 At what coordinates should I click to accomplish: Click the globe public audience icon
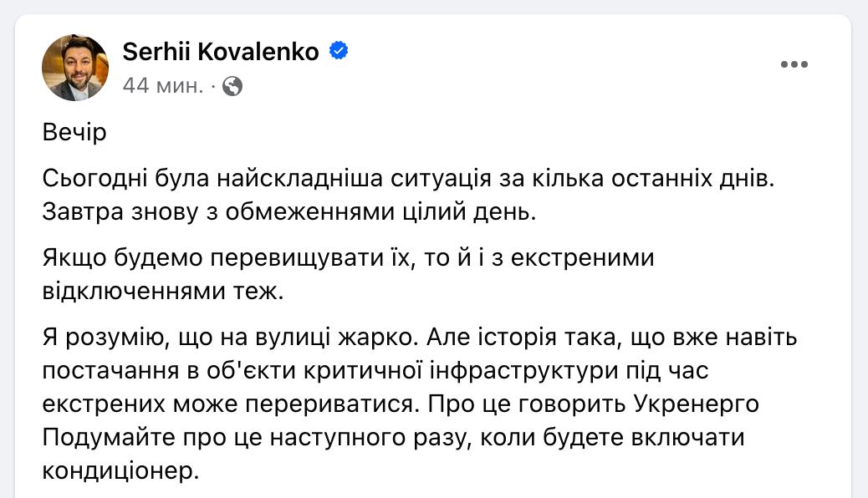coord(233,85)
